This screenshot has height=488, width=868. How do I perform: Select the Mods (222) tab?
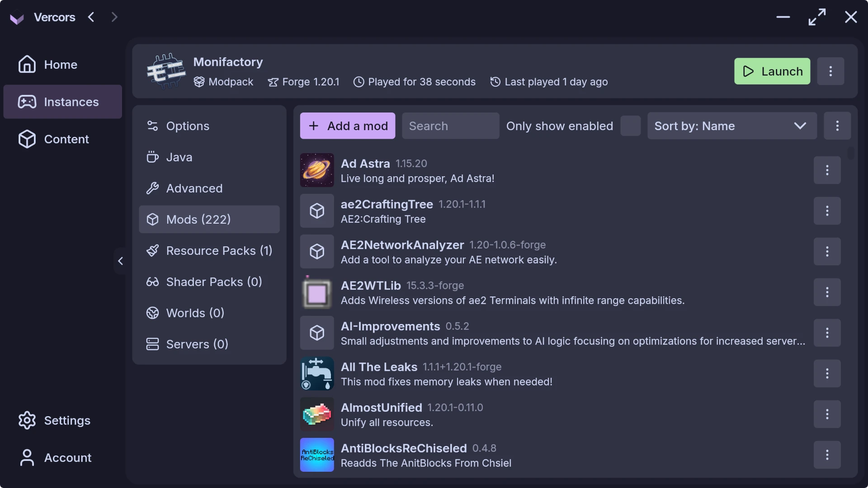click(x=209, y=219)
